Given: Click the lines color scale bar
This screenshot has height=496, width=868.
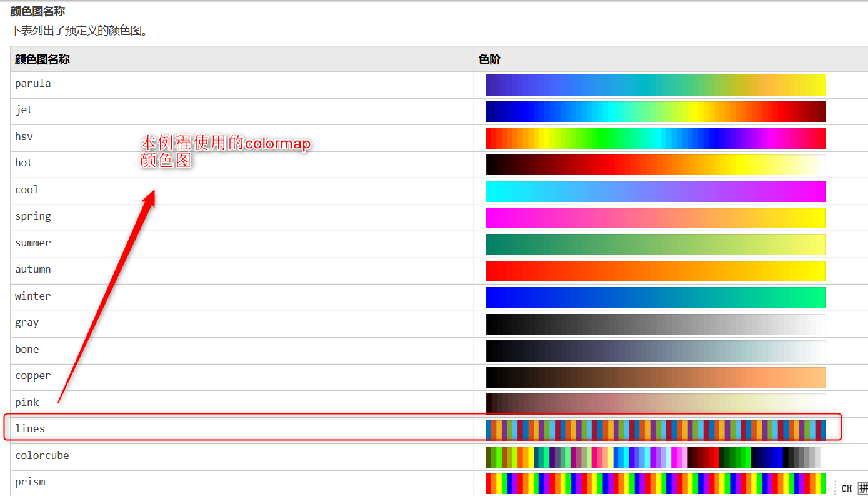Looking at the screenshot, I should tap(656, 430).
